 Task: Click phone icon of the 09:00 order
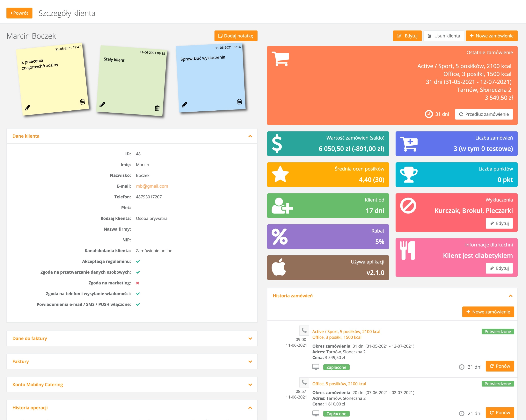click(304, 330)
